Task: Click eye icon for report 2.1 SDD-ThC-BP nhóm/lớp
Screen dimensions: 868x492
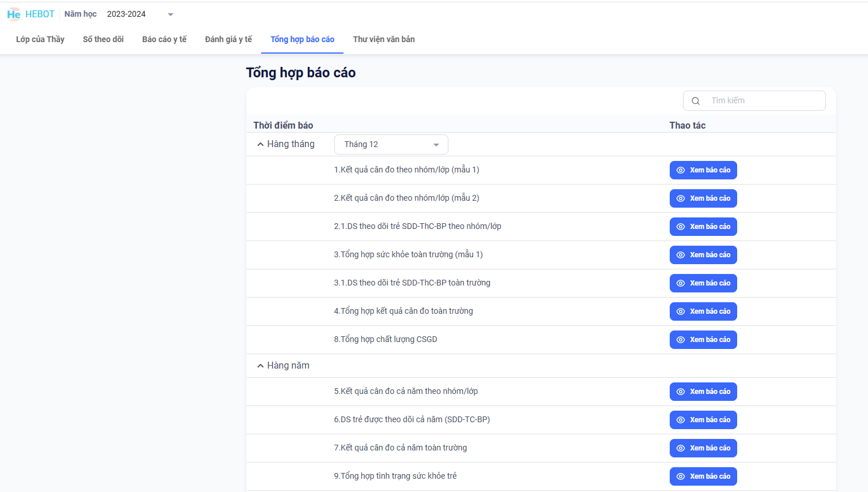Action: (x=681, y=227)
